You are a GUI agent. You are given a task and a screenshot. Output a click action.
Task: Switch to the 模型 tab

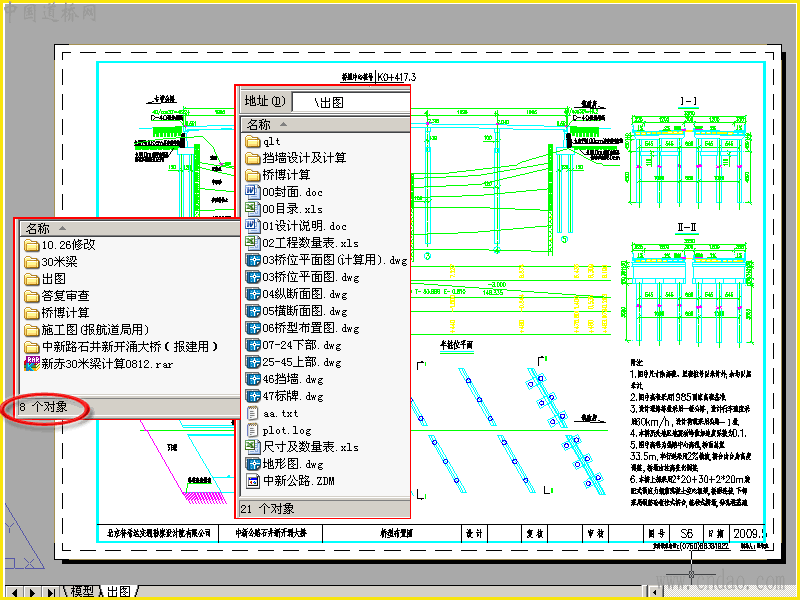(x=82, y=592)
